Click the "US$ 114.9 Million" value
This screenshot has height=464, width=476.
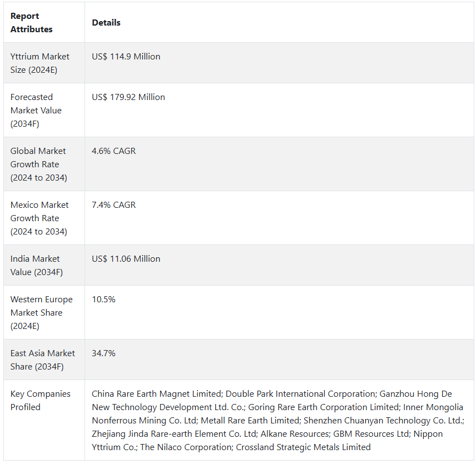tap(126, 57)
